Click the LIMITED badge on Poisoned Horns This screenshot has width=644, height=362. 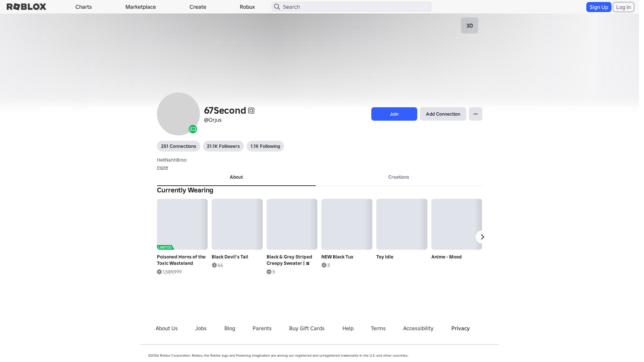pos(165,247)
